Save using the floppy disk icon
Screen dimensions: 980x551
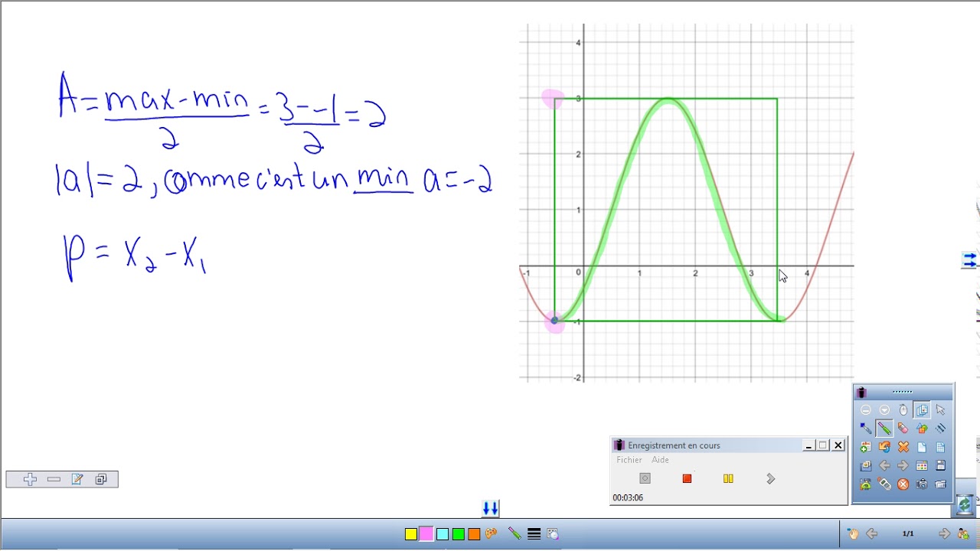[x=940, y=465]
